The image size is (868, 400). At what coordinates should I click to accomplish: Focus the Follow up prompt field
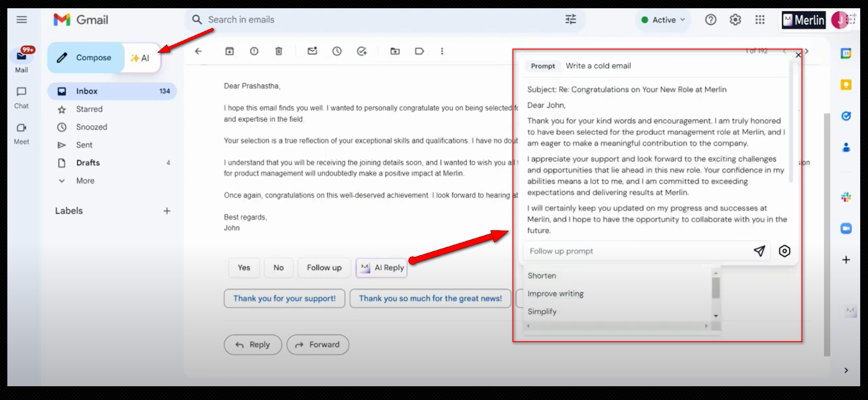click(638, 251)
